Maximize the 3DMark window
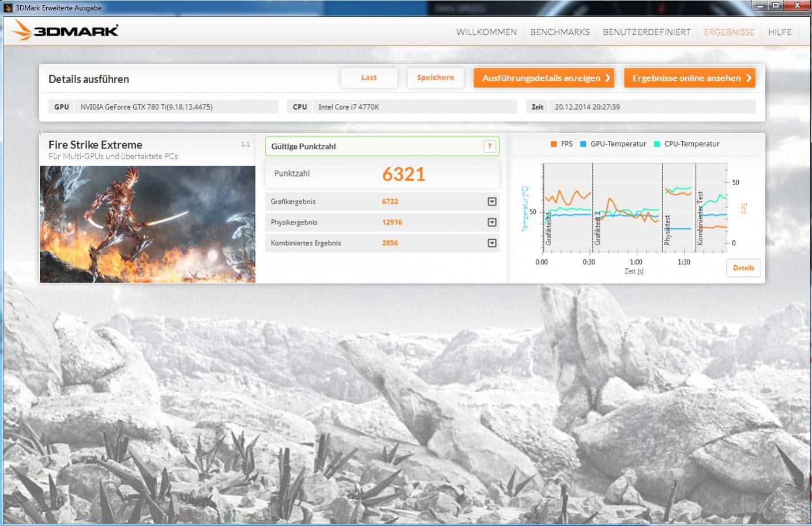 point(776,6)
